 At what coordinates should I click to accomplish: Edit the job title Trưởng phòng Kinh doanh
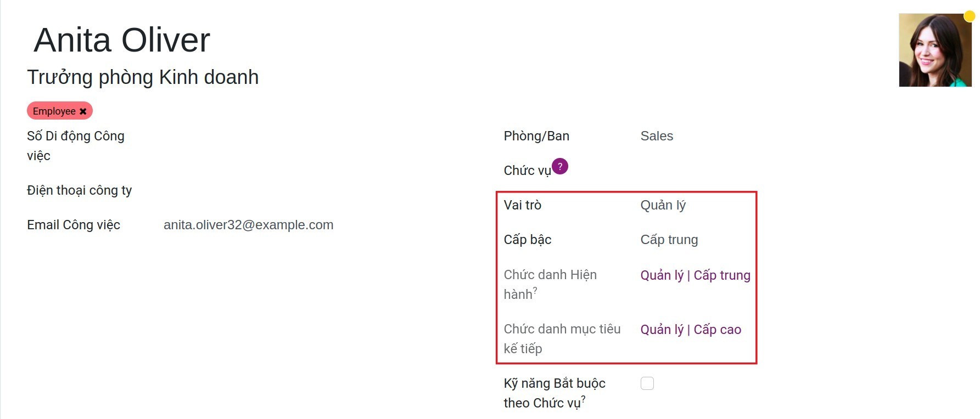[143, 77]
